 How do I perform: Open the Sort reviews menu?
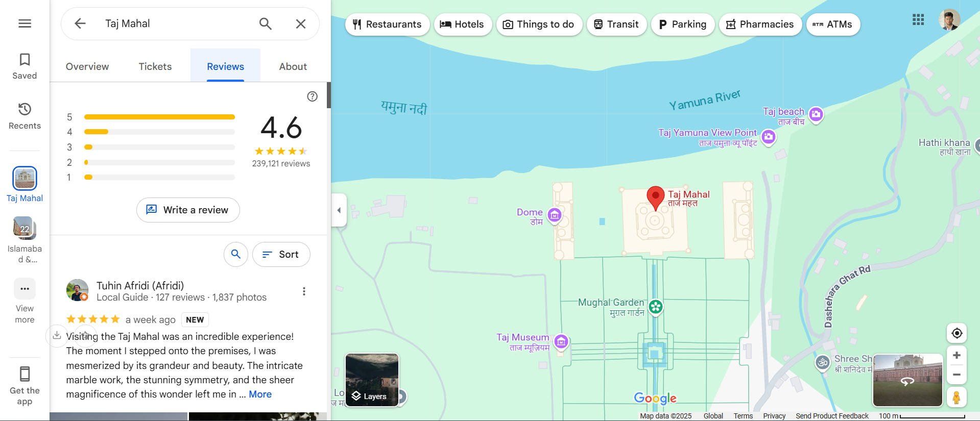(281, 254)
